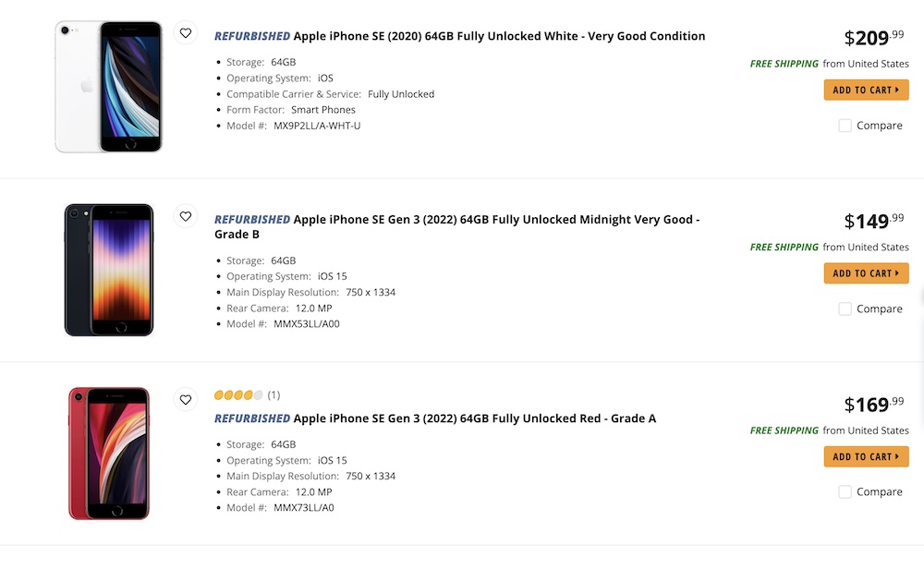The width and height of the screenshot is (924, 569).
Task: Enable Compare for the Midnight iPhone SE
Action: [845, 309]
